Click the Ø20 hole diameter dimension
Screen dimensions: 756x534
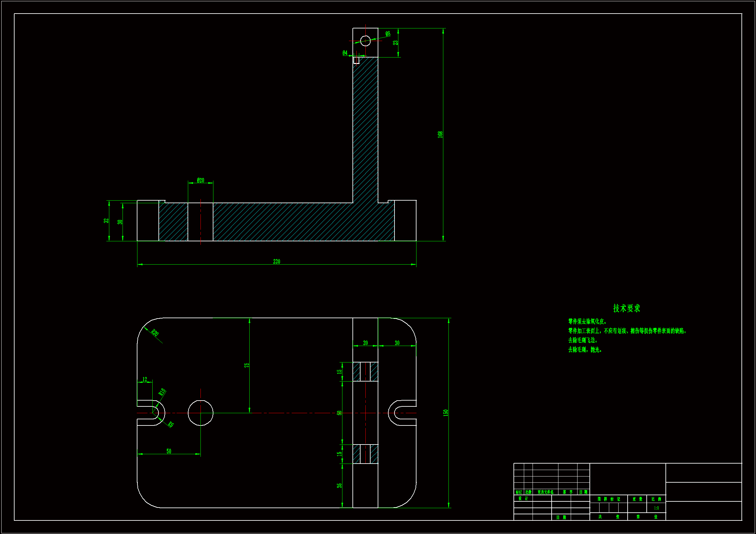click(x=200, y=180)
